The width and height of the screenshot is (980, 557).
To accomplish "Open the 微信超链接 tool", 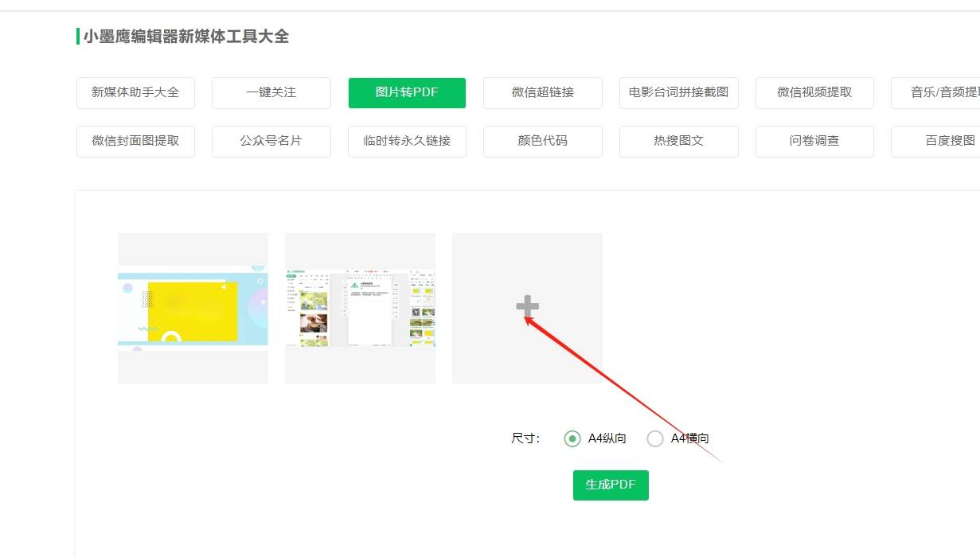I will [x=542, y=92].
